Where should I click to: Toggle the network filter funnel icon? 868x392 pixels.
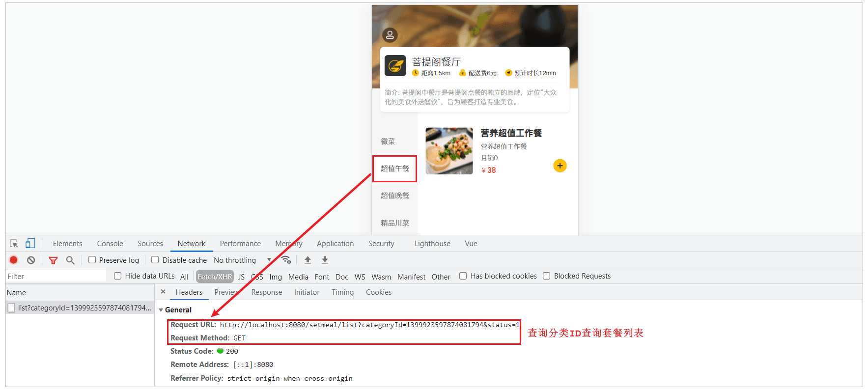click(x=54, y=260)
